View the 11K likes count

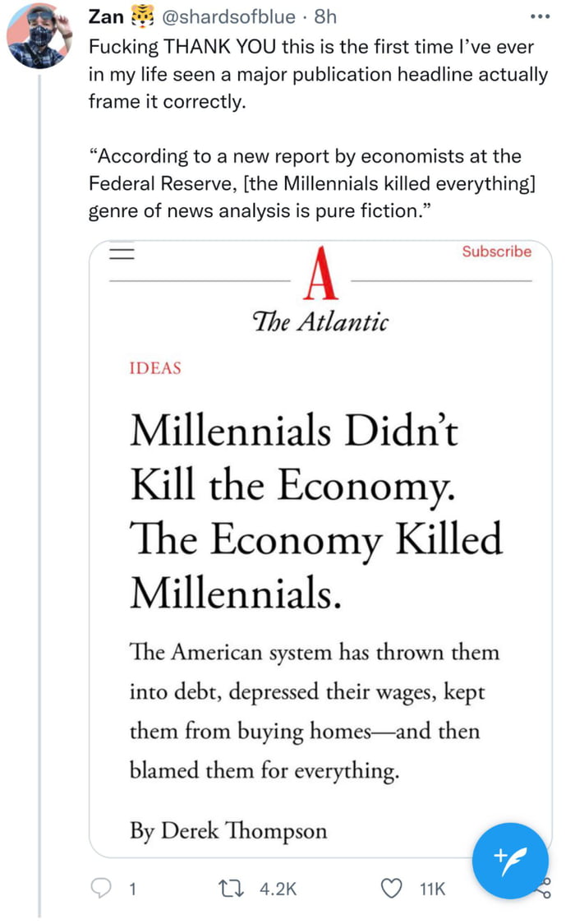point(432,889)
